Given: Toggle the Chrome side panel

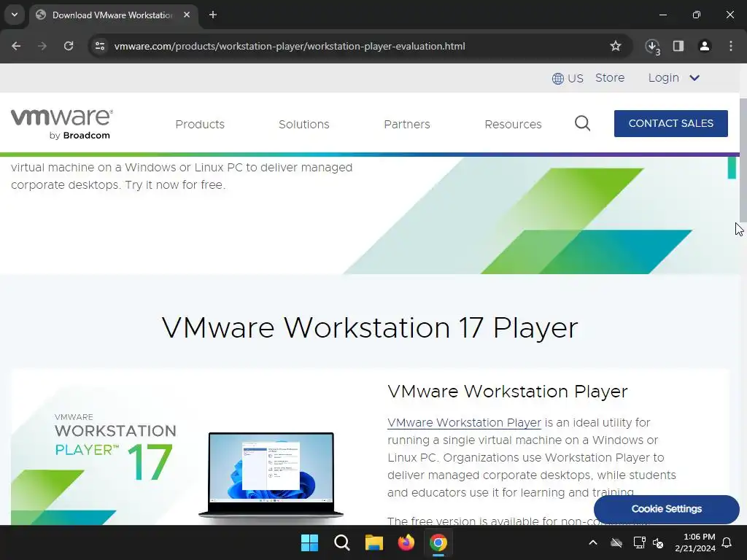Looking at the screenshot, I should pos(678,46).
